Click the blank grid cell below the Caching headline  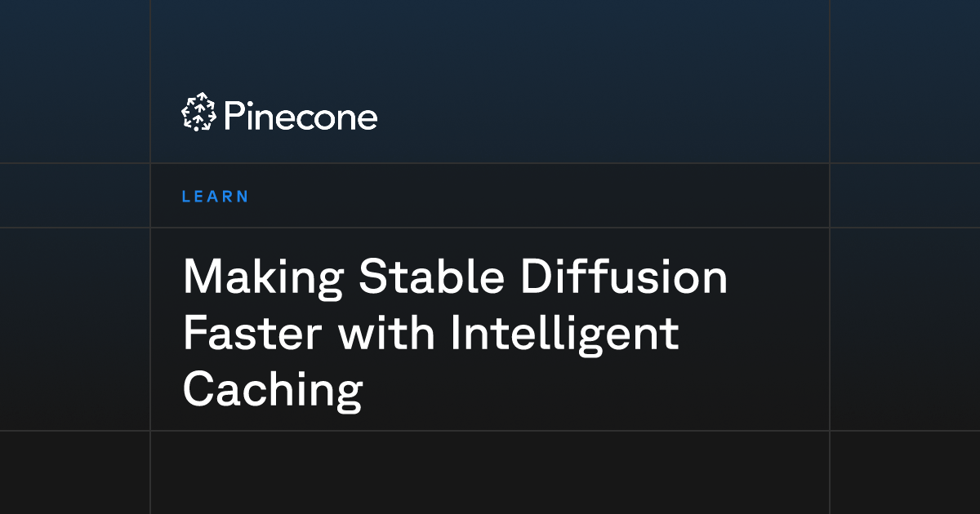pyautogui.click(x=490, y=472)
